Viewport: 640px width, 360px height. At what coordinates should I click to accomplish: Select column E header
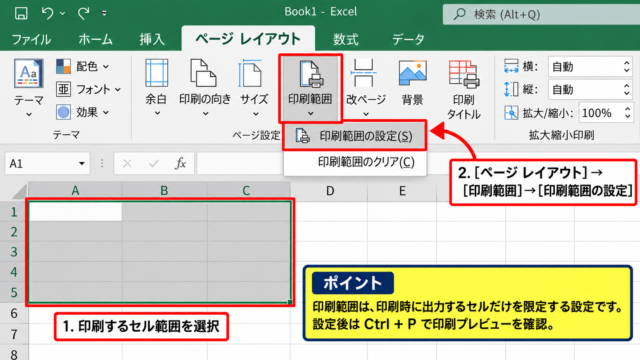(x=402, y=191)
